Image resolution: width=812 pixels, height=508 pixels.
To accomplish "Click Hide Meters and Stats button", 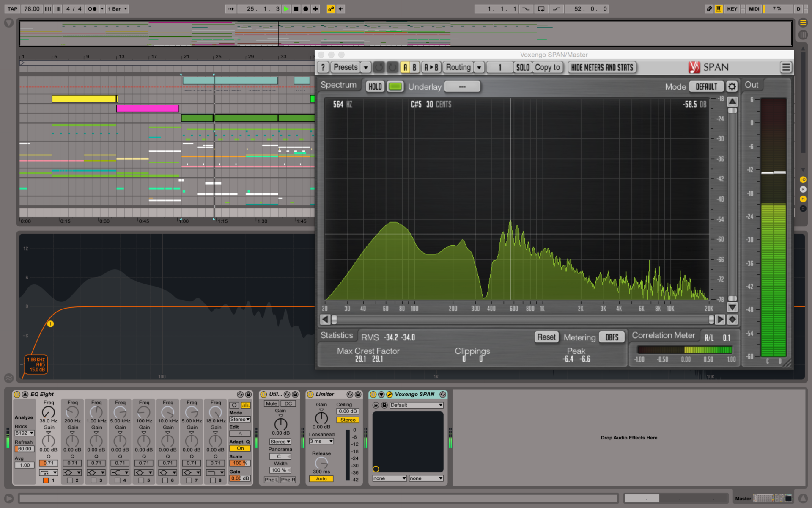I will point(602,67).
